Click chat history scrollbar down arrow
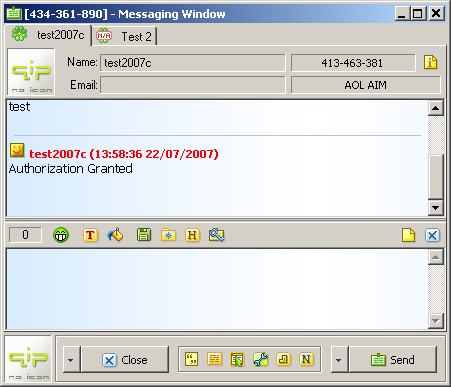 [x=435, y=208]
